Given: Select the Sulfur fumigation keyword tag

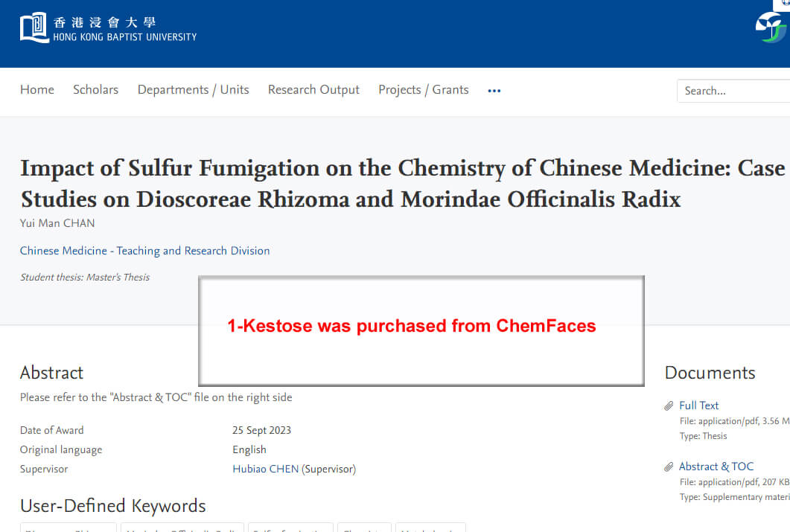Looking at the screenshot, I should click(x=290, y=528).
